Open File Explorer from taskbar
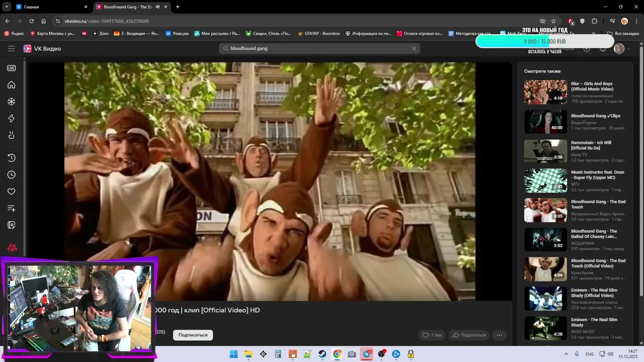The image size is (644, 362). tap(249, 354)
